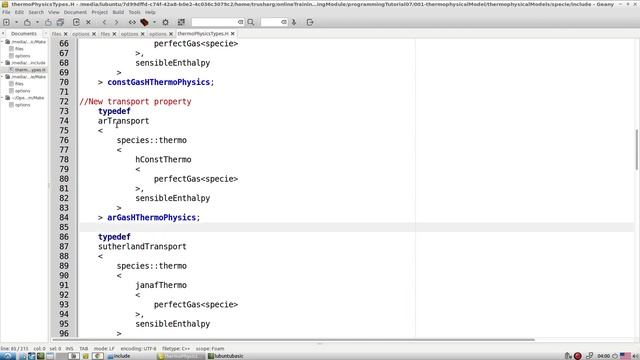This screenshot has width=640, height=360.
Task: Click the Compile toolbar icon
Action: [132, 22]
